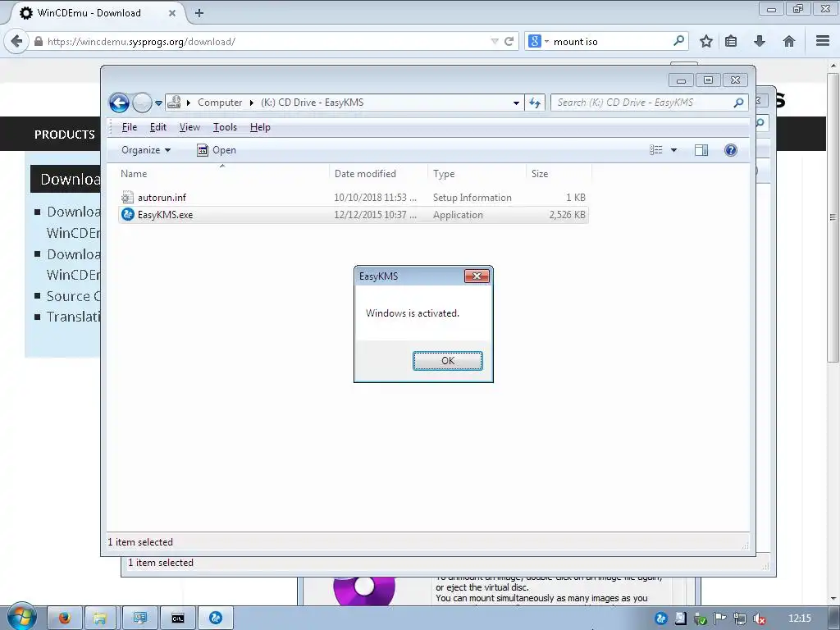Click the network tray icon

pyautogui.click(x=740, y=619)
